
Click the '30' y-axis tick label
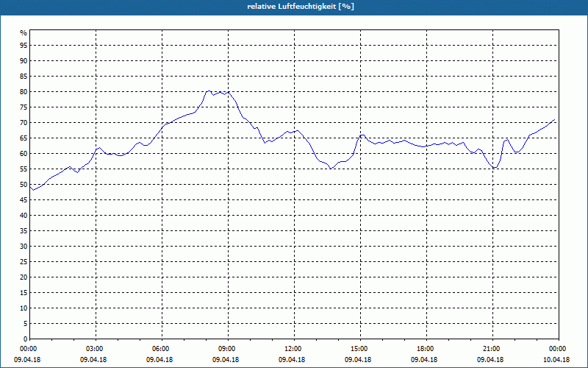coord(24,247)
